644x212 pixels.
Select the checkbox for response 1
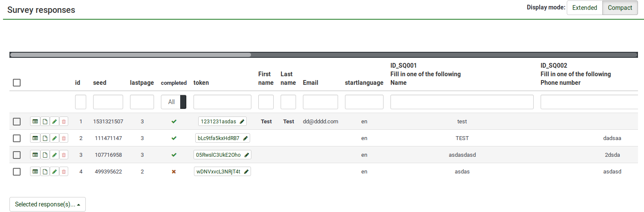click(x=17, y=122)
